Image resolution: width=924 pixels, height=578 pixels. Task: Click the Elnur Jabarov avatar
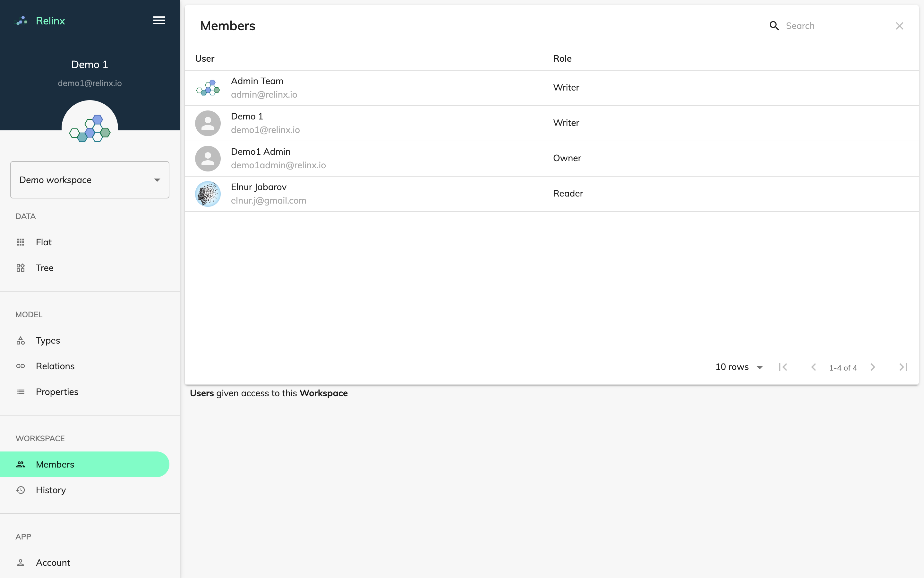[x=208, y=194]
